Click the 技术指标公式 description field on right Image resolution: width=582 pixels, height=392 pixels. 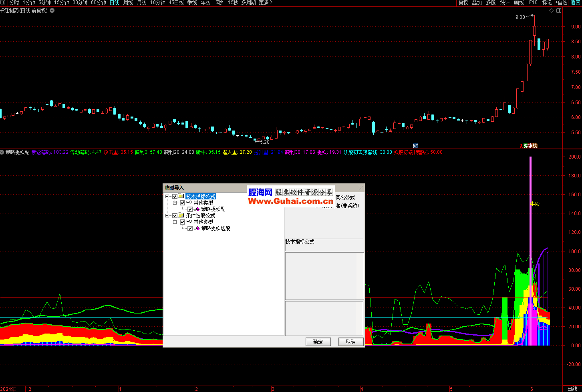tap(324, 245)
